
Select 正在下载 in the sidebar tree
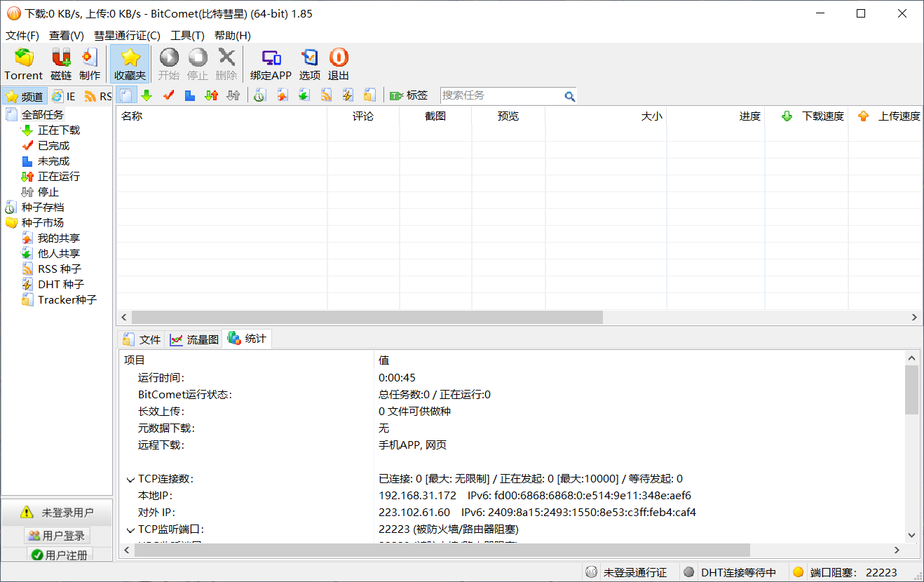pyautogui.click(x=59, y=130)
